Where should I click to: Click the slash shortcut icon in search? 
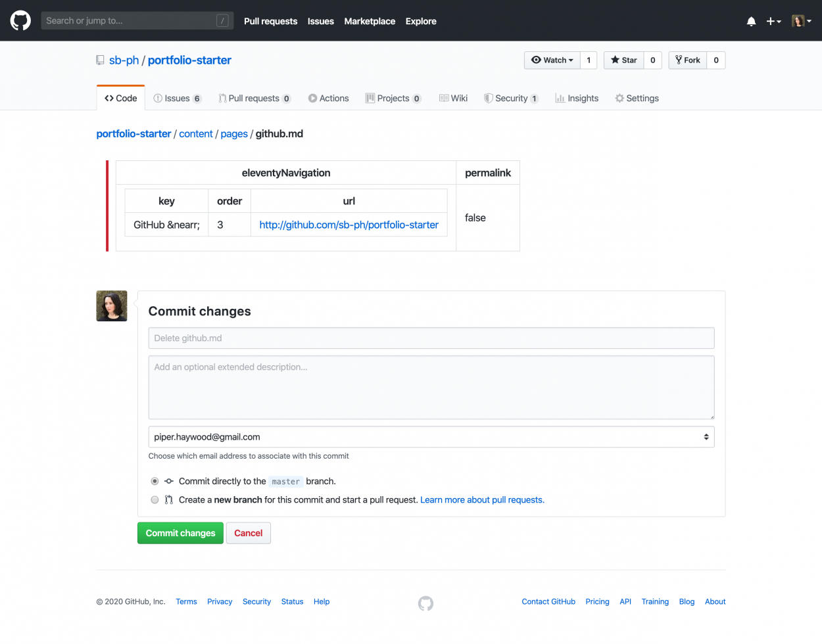(223, 21)
